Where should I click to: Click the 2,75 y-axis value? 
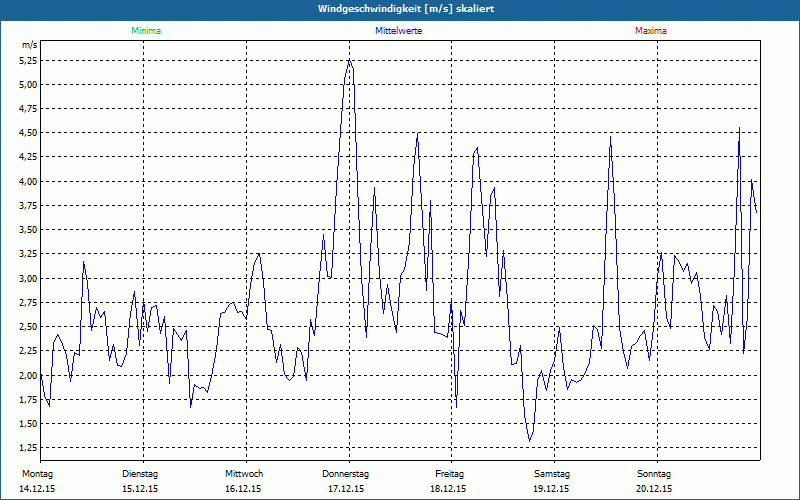click(29, 303)
